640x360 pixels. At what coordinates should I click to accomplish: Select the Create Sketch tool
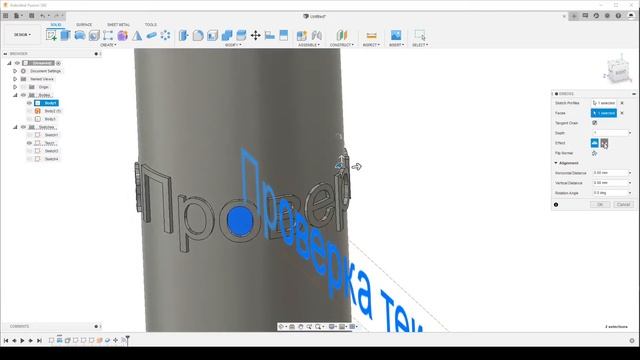pos(51,36)
